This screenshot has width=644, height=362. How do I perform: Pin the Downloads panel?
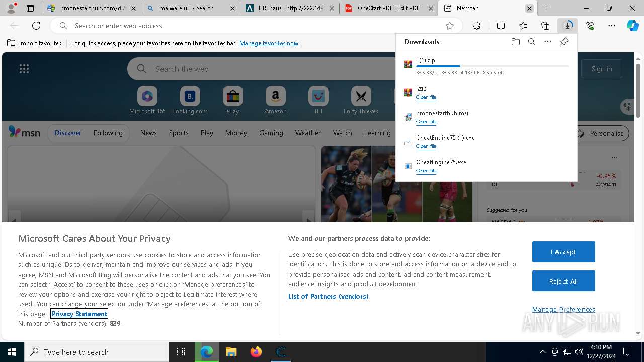tap(564, 42)
